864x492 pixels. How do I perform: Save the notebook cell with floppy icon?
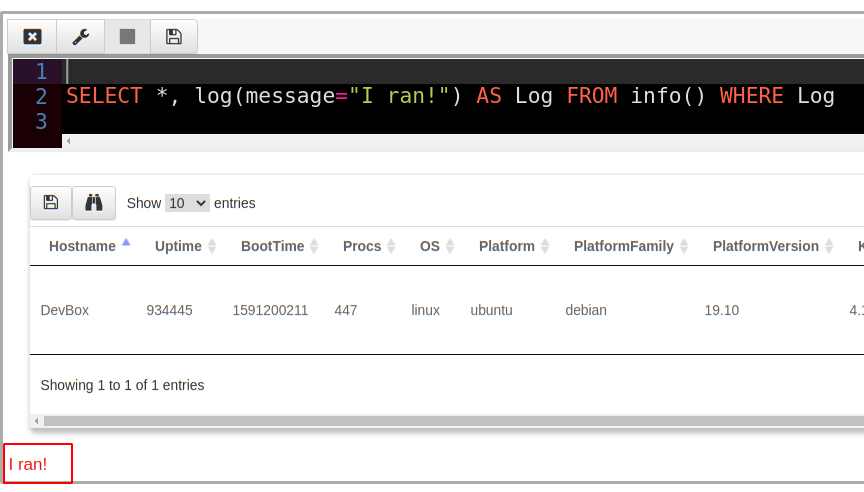click(x=174, y=37)
